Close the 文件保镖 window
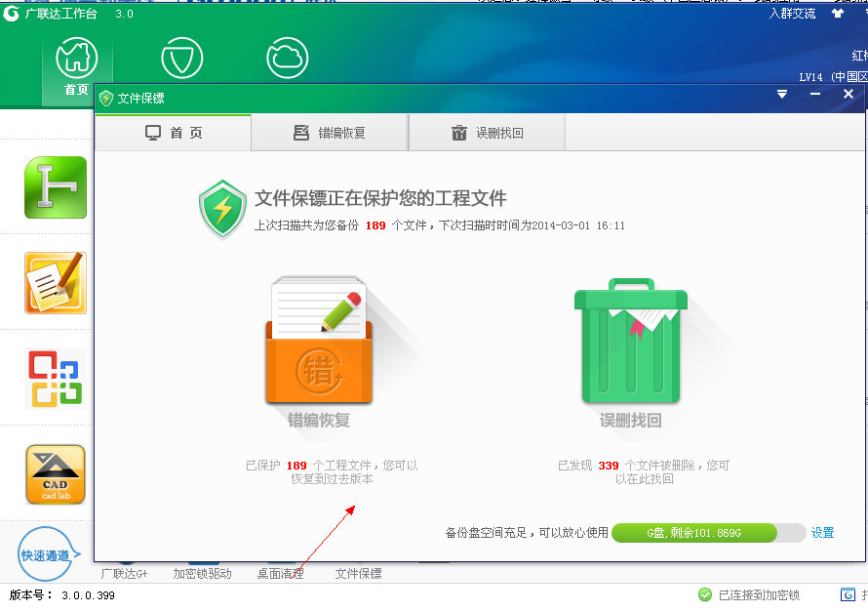Screen dimensions: 868x612 848,94
